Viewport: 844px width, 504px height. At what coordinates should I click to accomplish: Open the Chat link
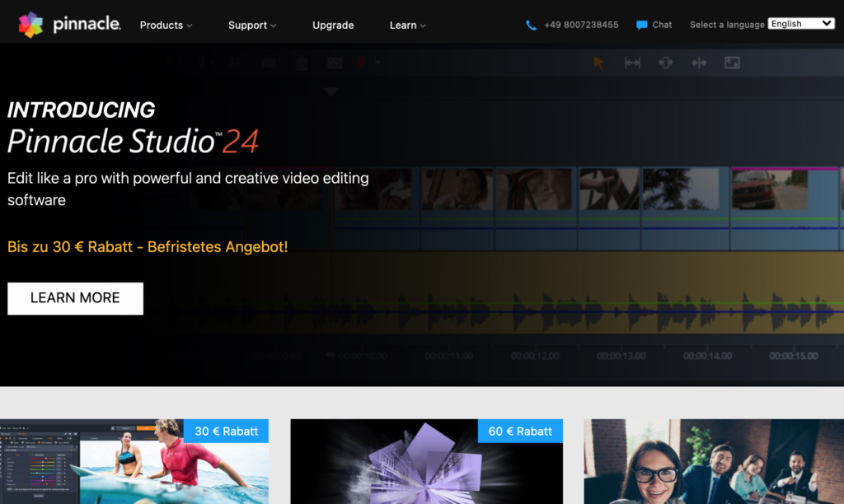(x=662, y=25)
